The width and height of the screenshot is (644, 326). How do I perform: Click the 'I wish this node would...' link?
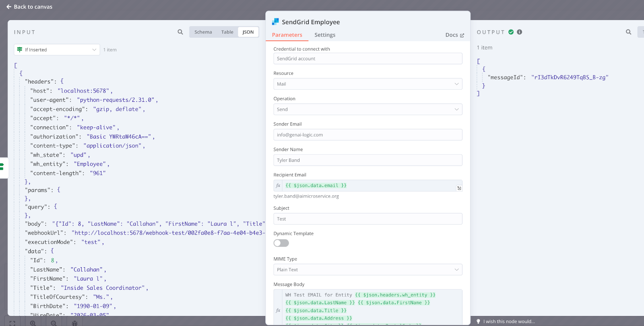pos(509,321)
